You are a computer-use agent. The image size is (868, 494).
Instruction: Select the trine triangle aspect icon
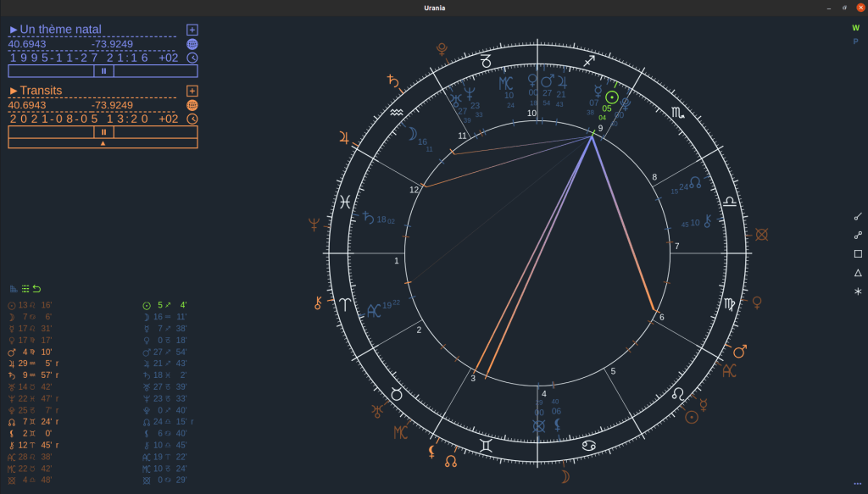858,273
